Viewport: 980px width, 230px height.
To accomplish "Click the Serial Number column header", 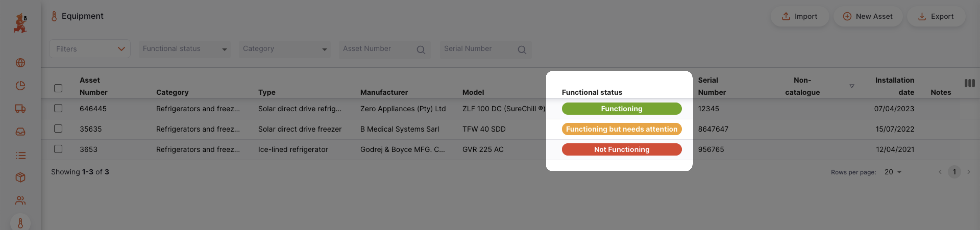I will (712, 86).
